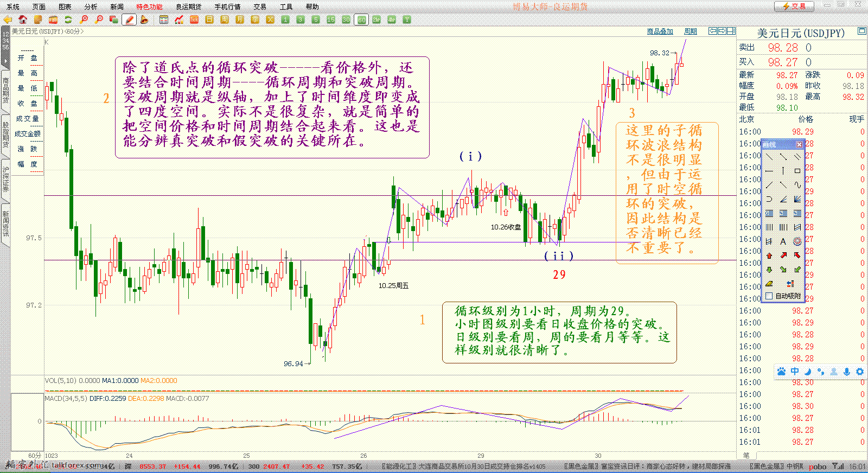Open the chart analysis icon
This screenshot has width=868, height=473.
(x=179, y=20)
